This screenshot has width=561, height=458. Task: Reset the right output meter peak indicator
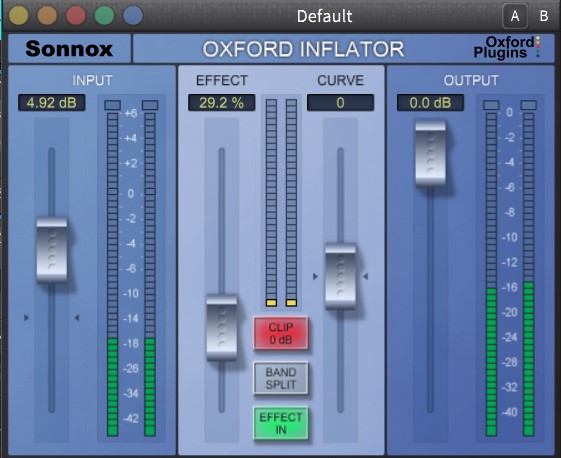[x=528, y=105]
